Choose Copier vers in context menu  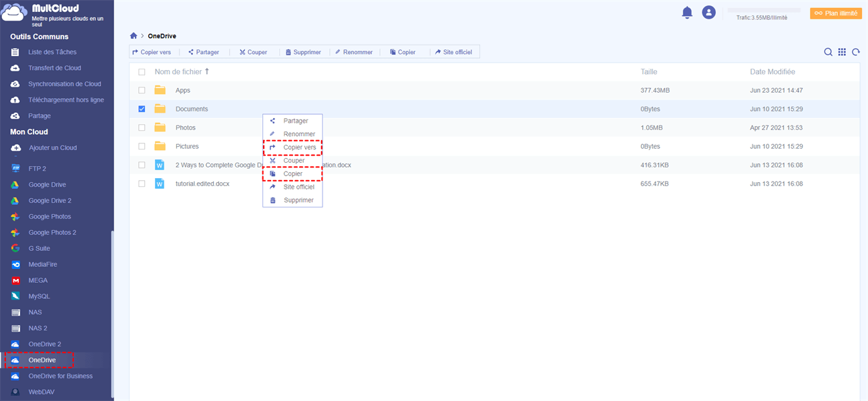point(292,147)
